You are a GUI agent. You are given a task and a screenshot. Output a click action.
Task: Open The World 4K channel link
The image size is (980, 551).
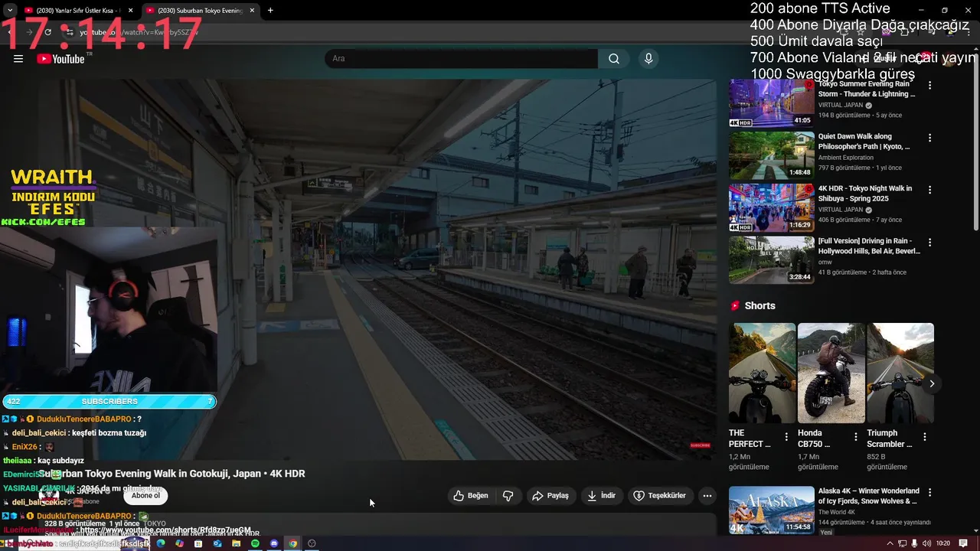coord(837,513)
